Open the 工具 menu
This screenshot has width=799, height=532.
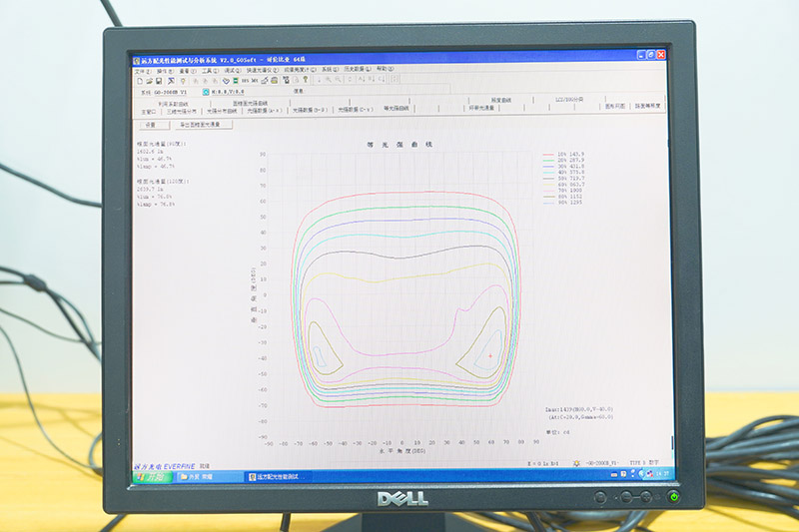[x=209, y=70]
